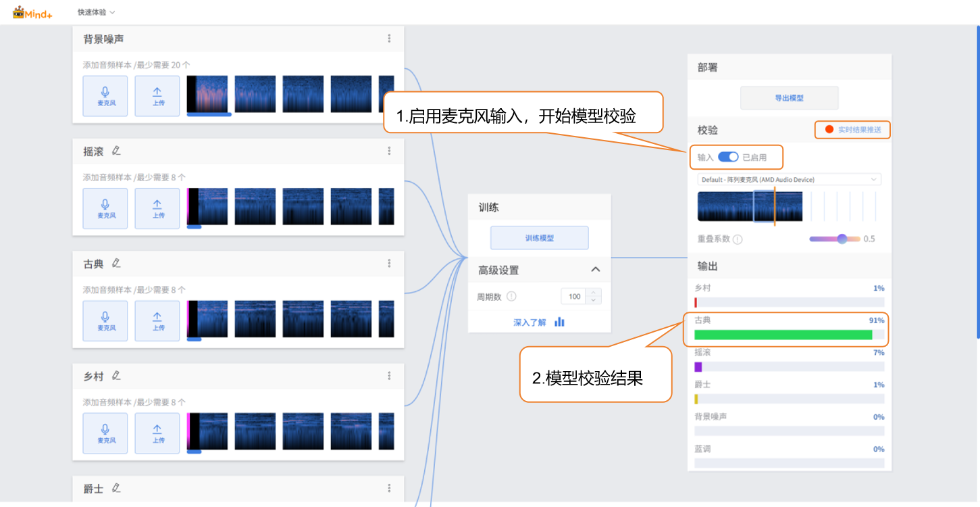
Task: Click the Mind+ logo
Action: 32,12
